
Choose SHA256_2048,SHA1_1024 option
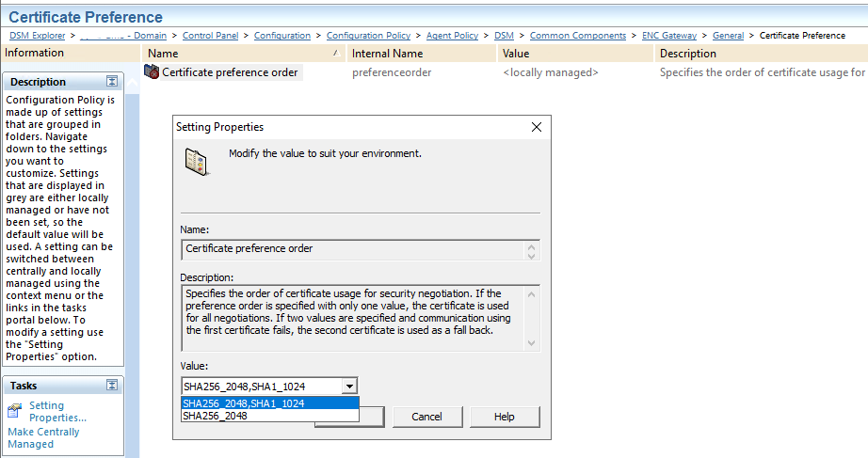270,403
